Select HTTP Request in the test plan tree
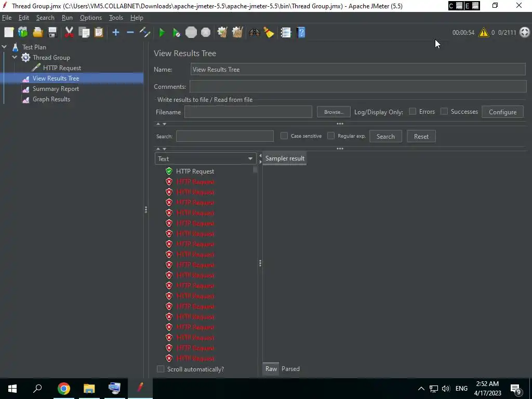 [62, 68]
